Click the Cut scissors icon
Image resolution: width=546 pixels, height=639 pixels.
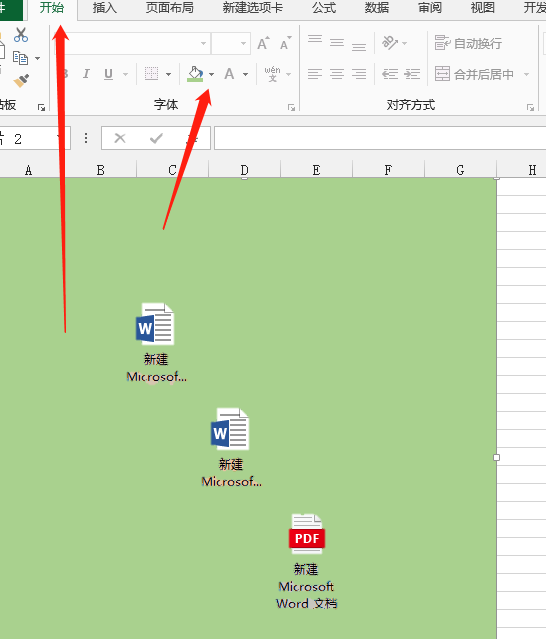tap(21, 35)
